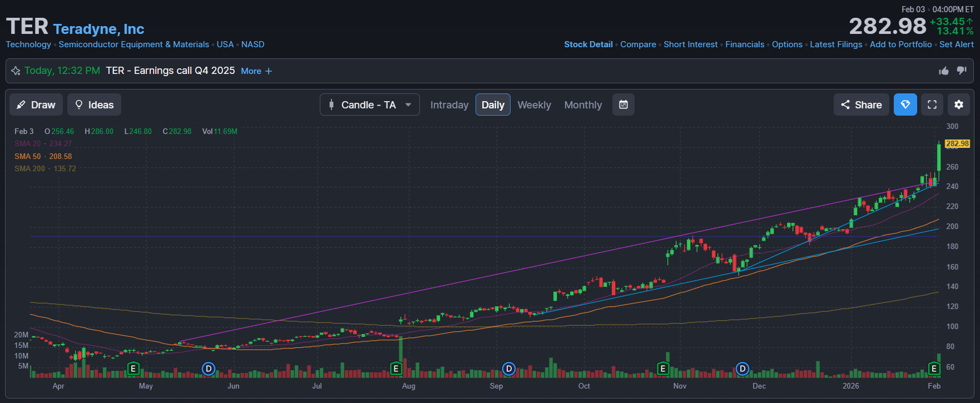
Task: Click the blue diamond premium icon
Action: [905, 105]
